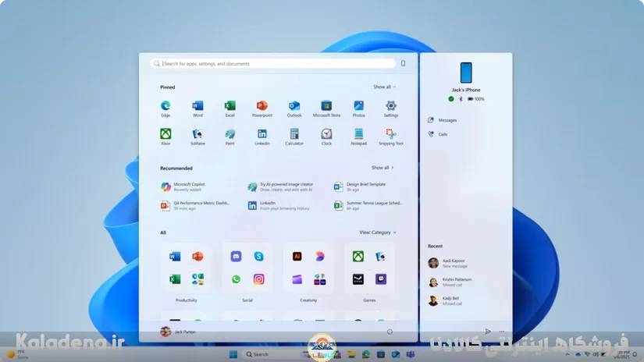Open Messages in phone panel

pos(443,120)
